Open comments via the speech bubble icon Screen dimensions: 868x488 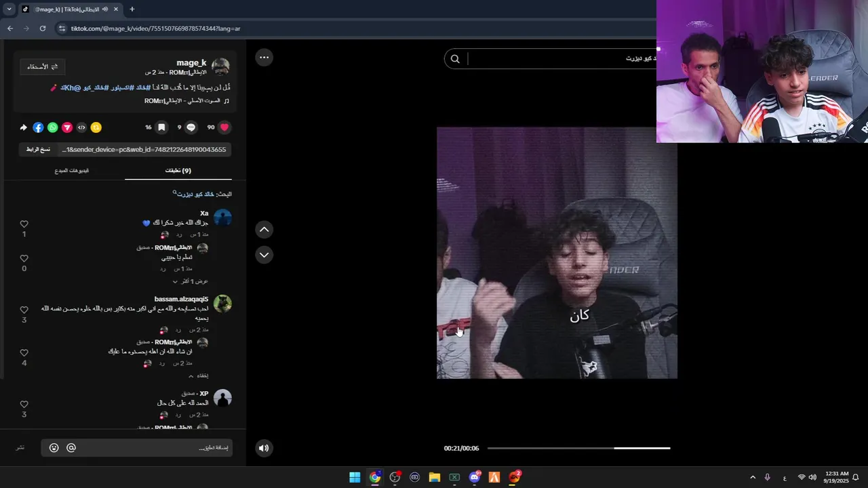(191, 127)
